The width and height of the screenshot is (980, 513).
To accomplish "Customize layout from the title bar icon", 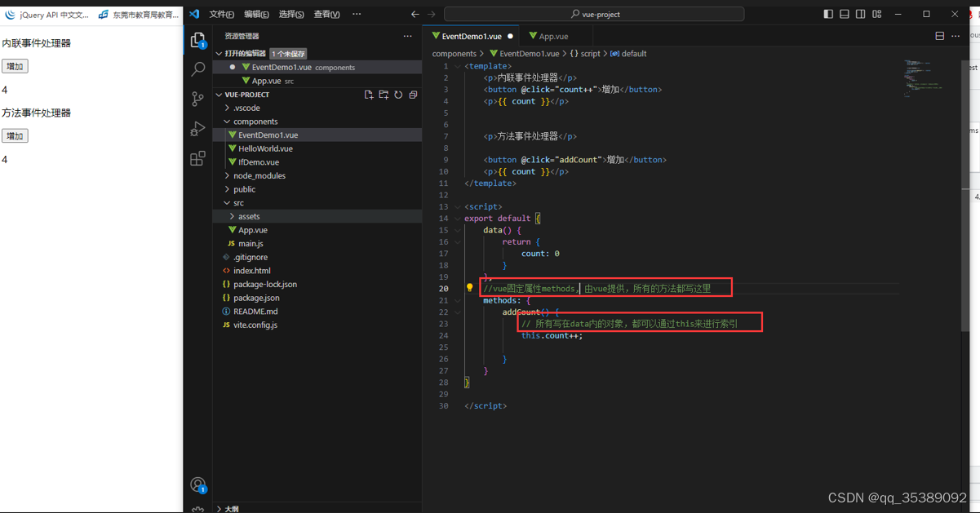I will point(877,14).
